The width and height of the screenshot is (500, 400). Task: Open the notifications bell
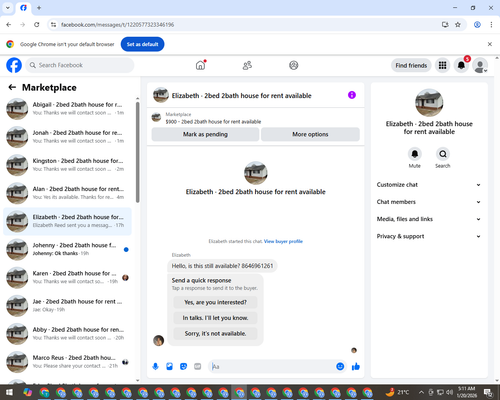coord(461,65)
